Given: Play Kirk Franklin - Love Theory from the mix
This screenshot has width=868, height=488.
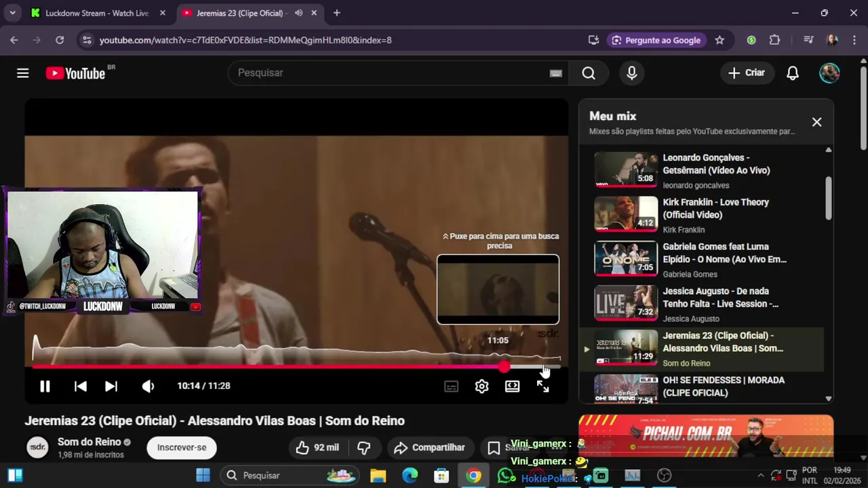Looking at the screenshot, I should pos(702,215).
